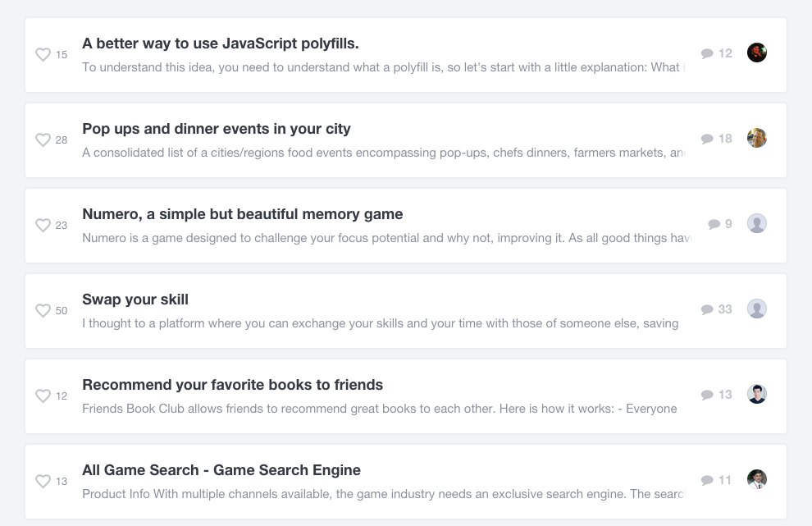Open the 33 comments on Swap your skill
The width and height of the screenshot is (812, 526).
(x=716, y=309)
